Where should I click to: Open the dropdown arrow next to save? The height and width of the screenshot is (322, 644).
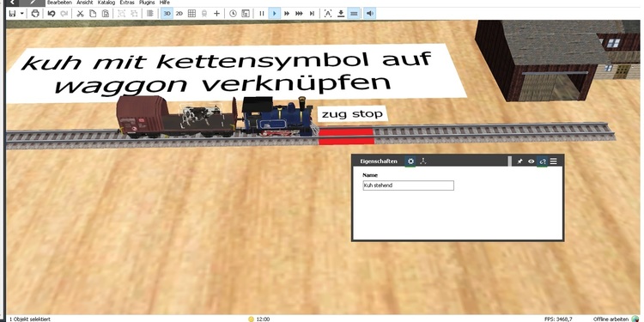[21, 14]
